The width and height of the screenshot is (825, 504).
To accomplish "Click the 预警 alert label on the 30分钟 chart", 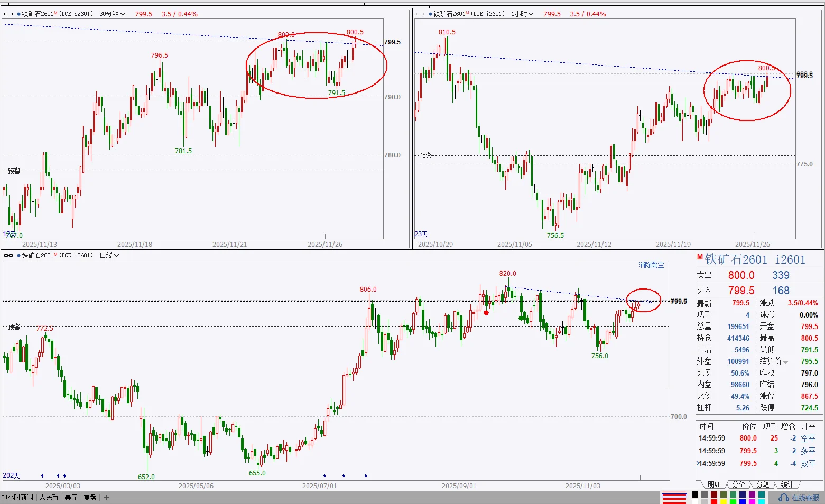I will coord(14,171).
